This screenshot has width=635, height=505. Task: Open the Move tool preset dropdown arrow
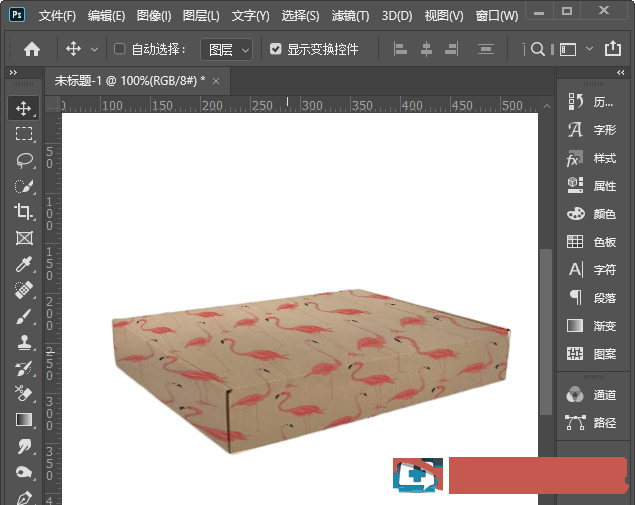(x=95, y=49)
